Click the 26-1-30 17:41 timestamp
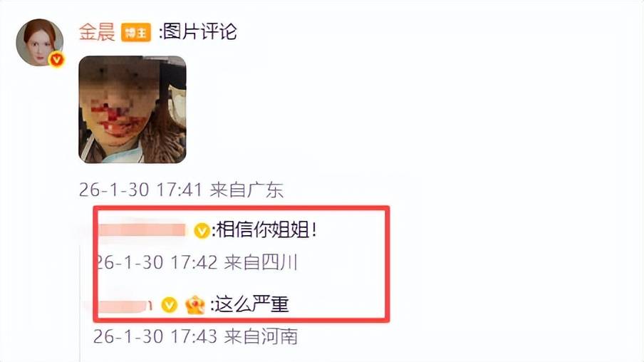Screen dimensions: 644x362 (x=140, y=190)
